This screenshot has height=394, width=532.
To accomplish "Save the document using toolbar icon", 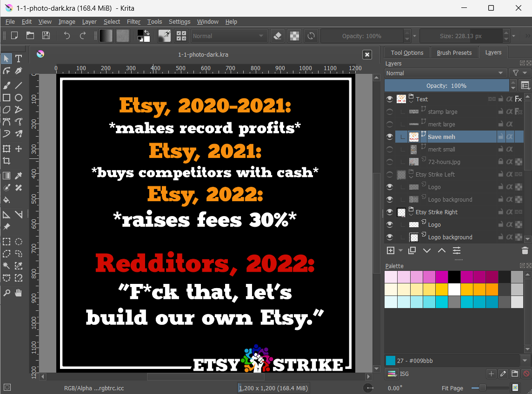I will point(46,36).
